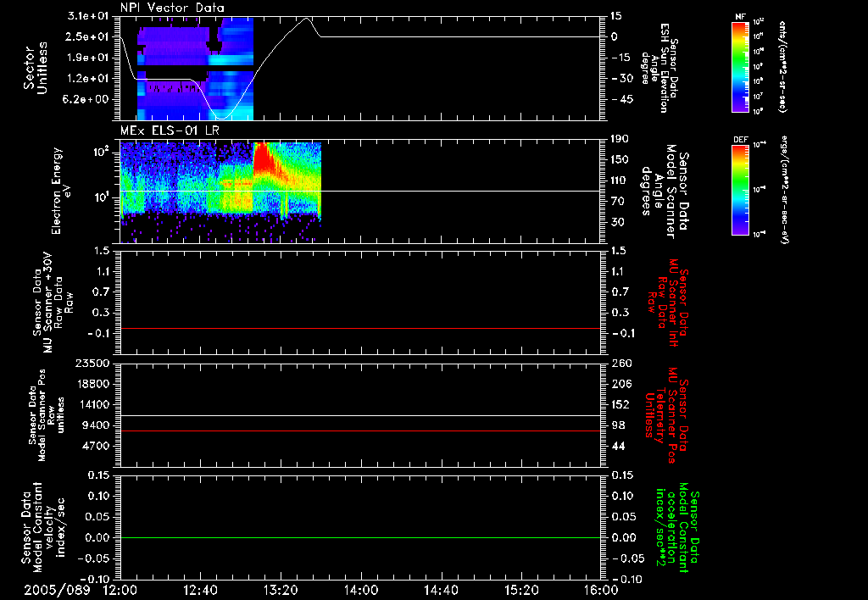Click the -45 sun elevation tick
868x600 pixels.
click(x=622, y=99)
